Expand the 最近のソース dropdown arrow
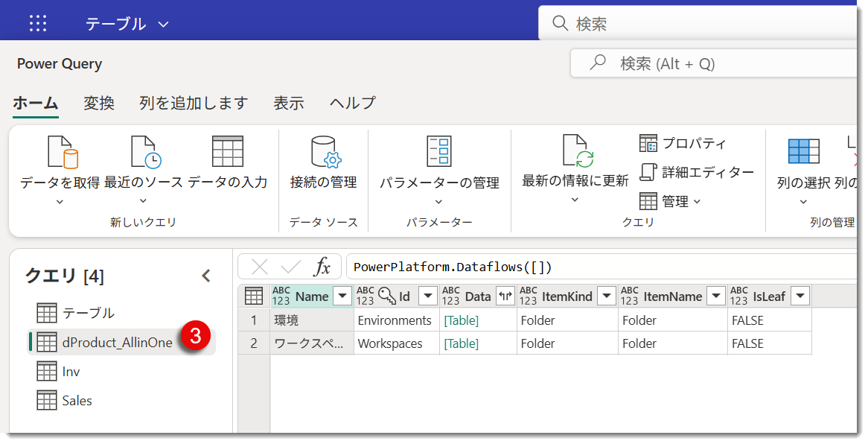 click(x=144, y=200)
